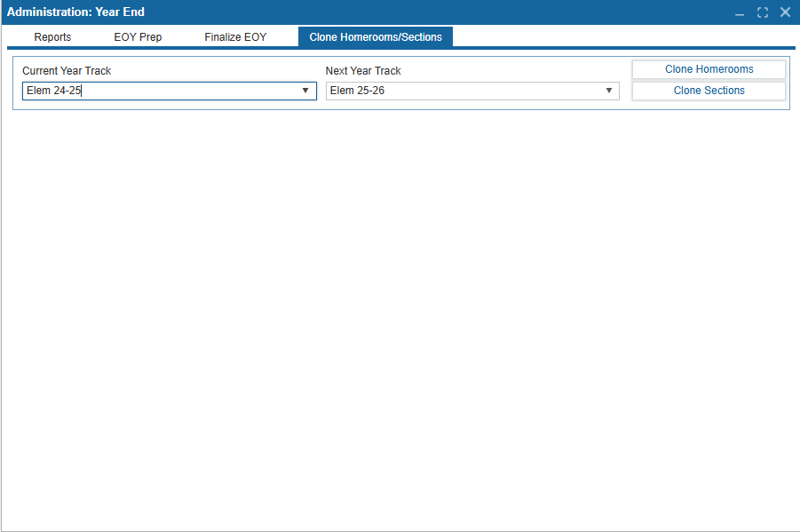800x532 pixels.
Task: Switch to the Reports tab
Action: pyautogui.click(x=52, y=37)
